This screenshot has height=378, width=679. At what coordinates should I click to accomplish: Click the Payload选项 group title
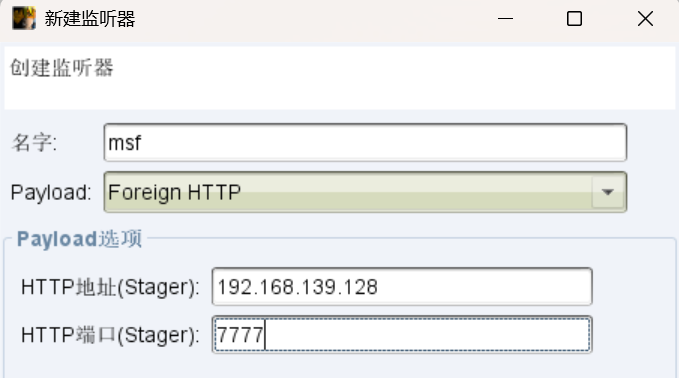tap(79, 239)
